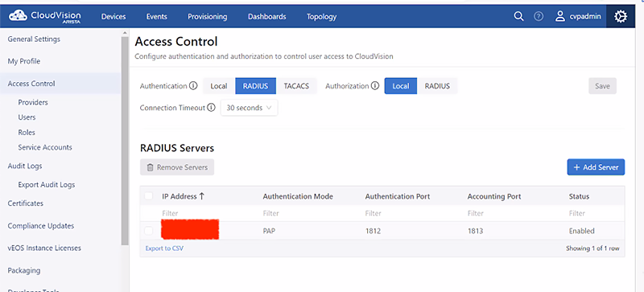Open the settings gear icon

620,16
